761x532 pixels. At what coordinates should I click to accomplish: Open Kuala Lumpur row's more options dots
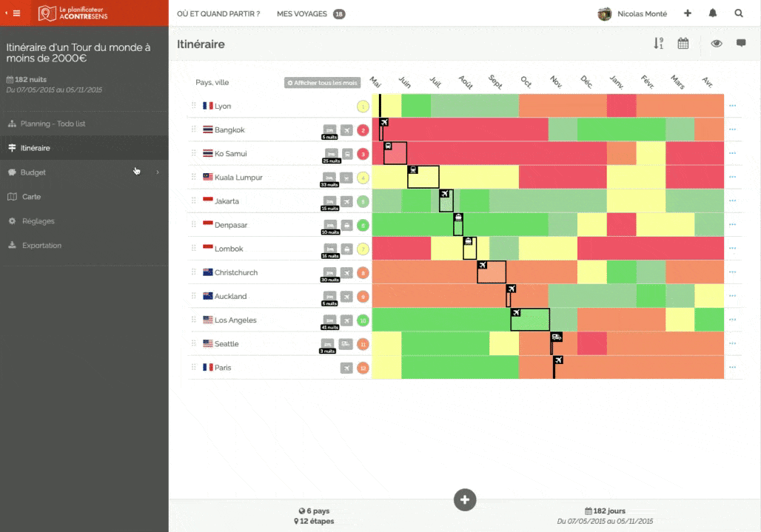[732, 177]
